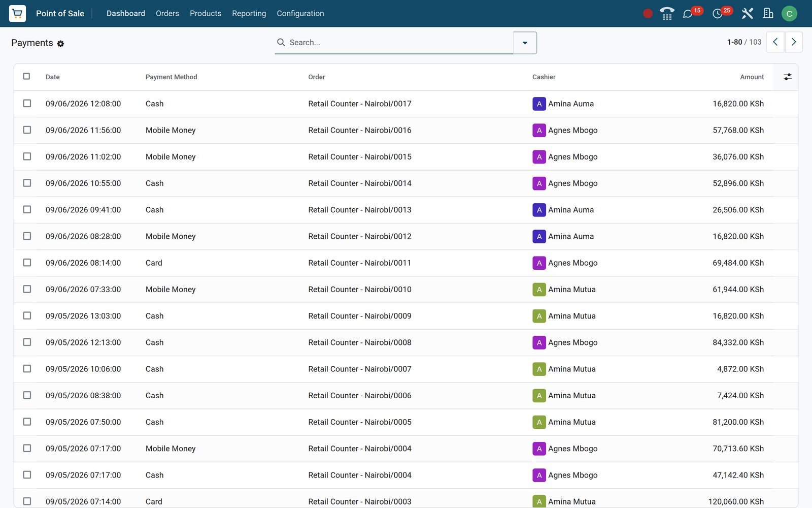The width and height of the screenshot is (812, 508).
Task: Sort by the Amount column header
Action: tap(752, 77)
